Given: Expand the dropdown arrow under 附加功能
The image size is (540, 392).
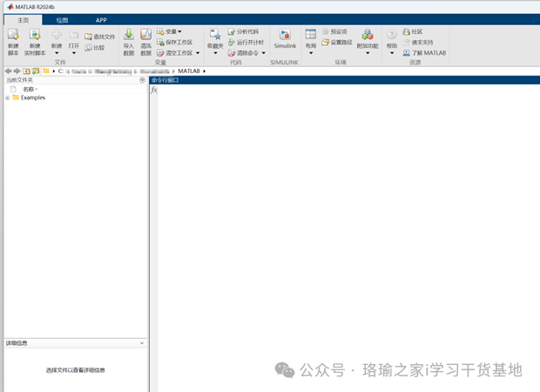Looking at the screenshot, I should [368, 53].
